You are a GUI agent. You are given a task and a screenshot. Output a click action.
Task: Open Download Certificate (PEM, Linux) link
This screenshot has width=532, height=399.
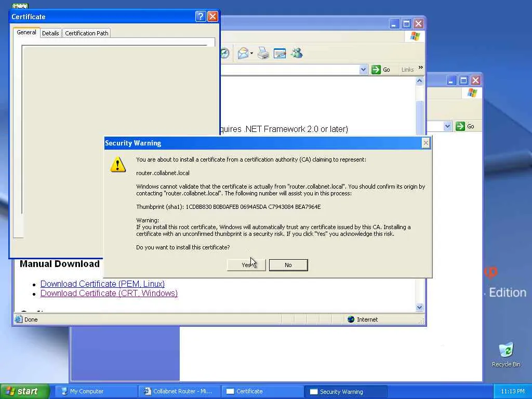102,284
